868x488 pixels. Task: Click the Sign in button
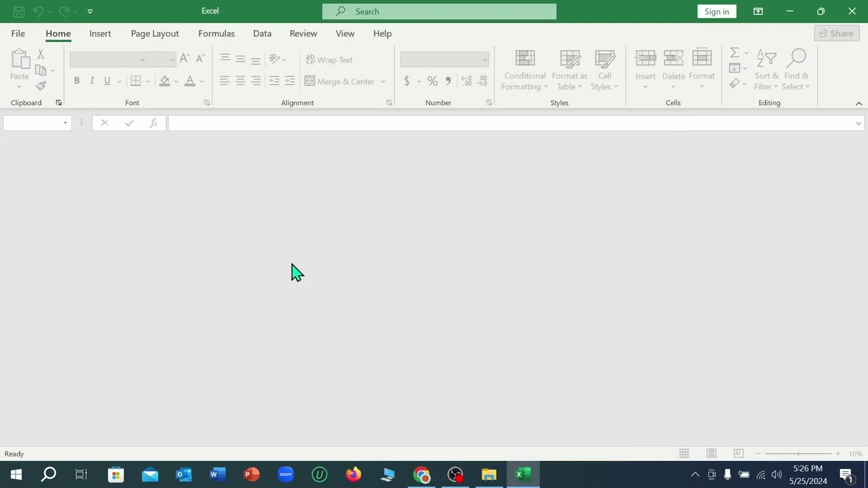pos(717,12)
